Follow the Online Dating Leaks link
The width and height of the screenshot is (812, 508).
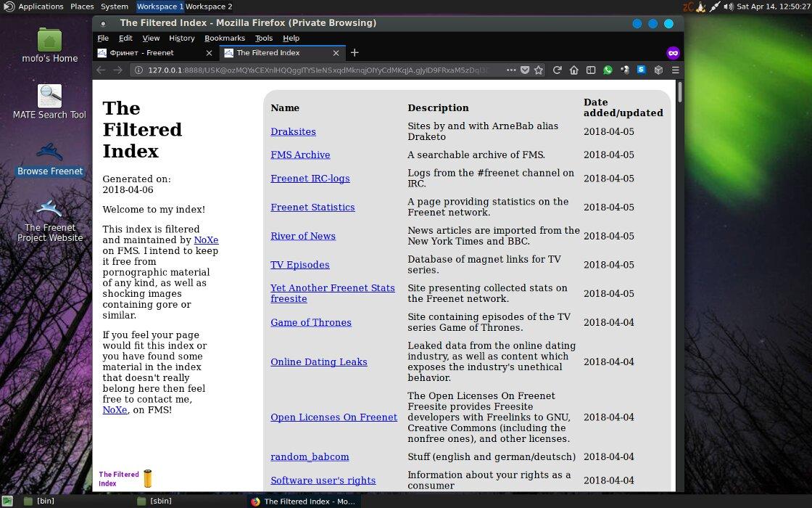pos(318,362)
